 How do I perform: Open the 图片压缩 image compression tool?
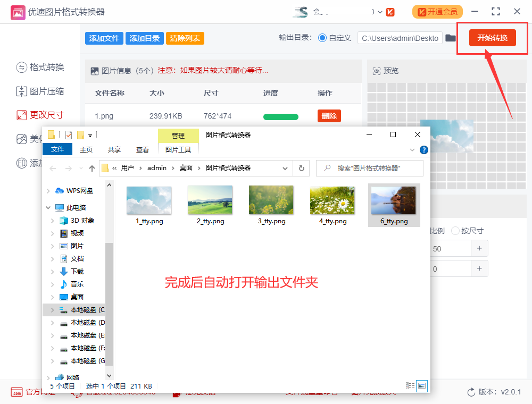pos(29,91)
